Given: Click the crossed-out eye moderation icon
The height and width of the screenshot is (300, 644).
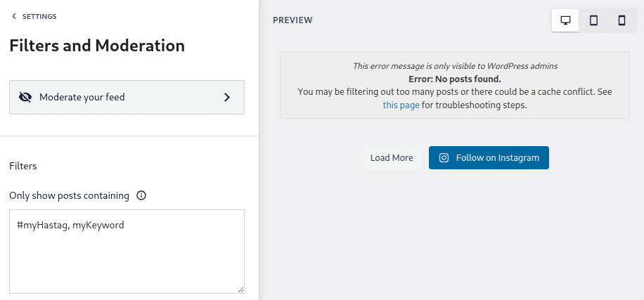Looking at the screenshot, I should [x=25, y=97].
